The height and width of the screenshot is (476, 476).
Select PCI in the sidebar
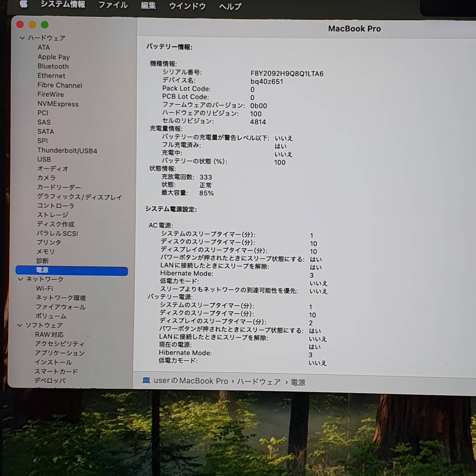click(43, 113)
